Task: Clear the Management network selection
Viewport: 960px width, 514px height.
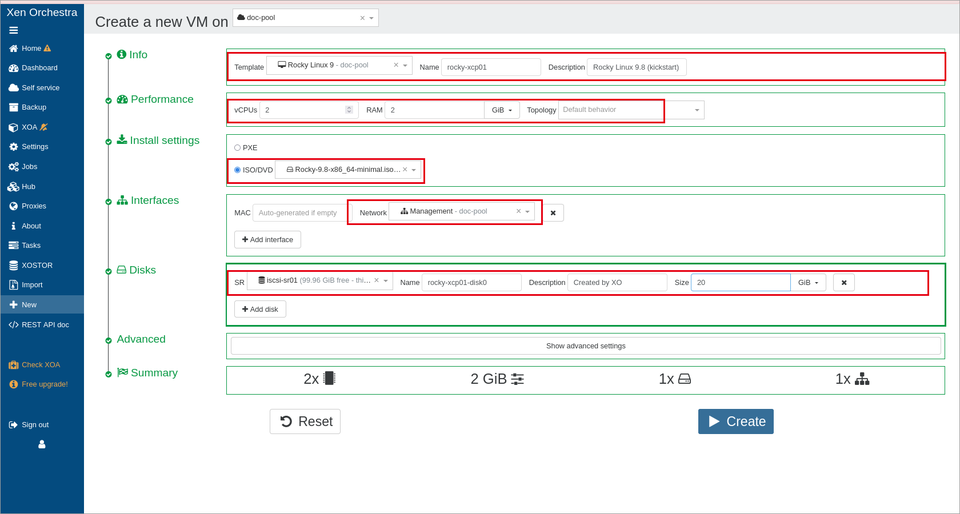Action: [519, 211]
